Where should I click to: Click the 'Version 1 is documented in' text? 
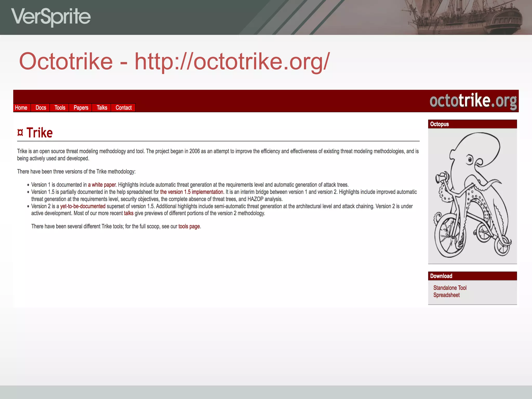tap(59, 185)
